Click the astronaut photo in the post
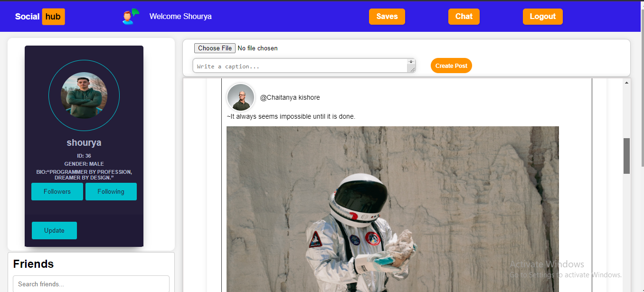644x292 pixels. 392,209
